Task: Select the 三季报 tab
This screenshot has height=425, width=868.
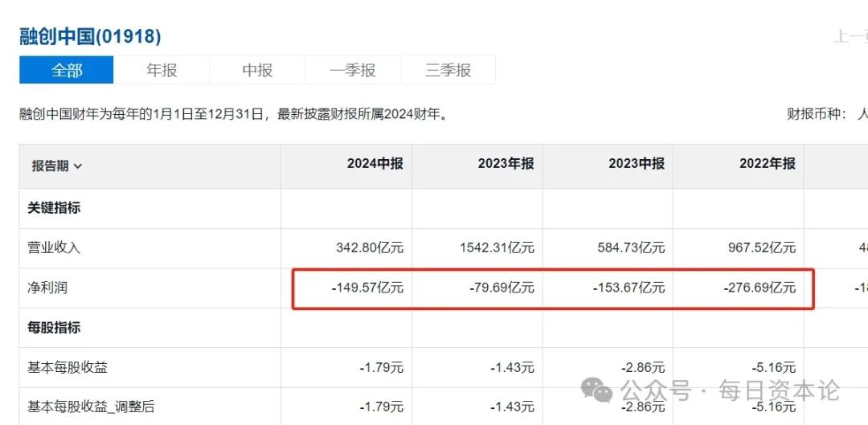Action: pos(448,70)
